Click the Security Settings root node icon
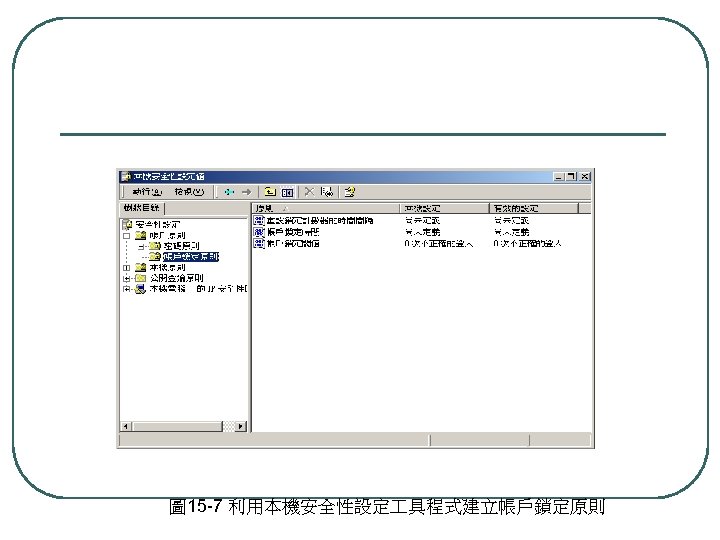 (x=128, y=225)
